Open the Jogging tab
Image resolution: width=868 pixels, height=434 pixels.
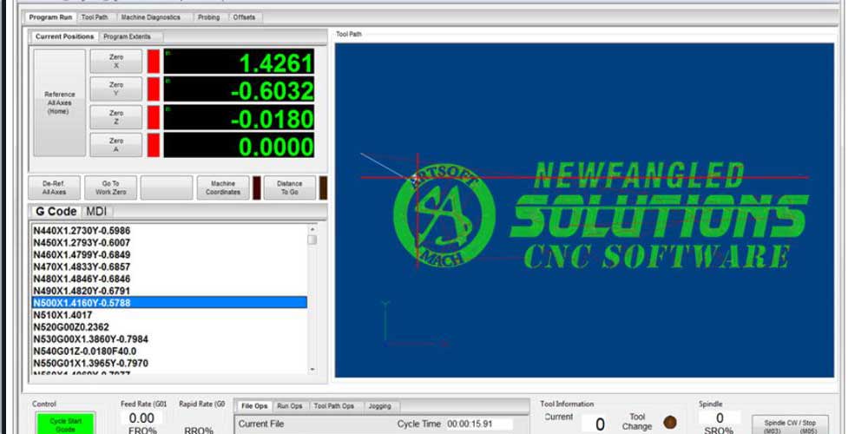[380, 405]
